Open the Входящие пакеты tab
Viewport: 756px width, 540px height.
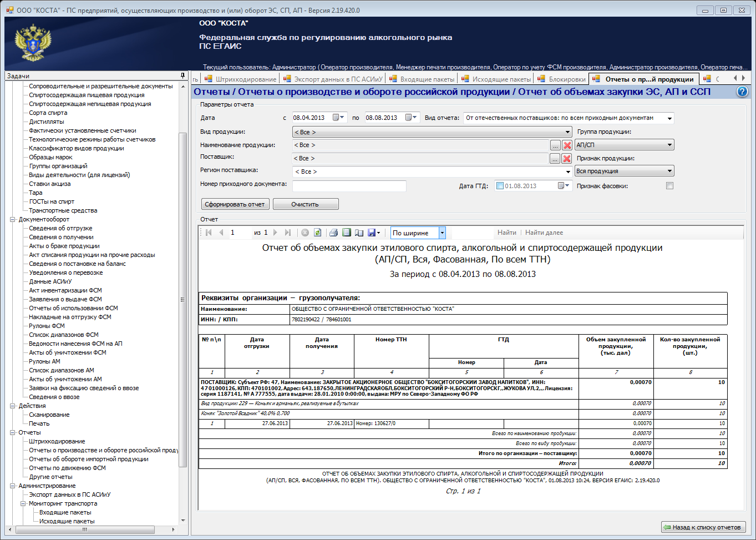422,79
